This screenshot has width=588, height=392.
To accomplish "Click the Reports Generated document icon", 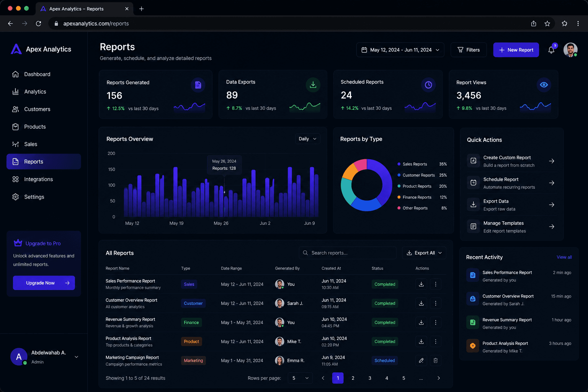I will pos(198,85).
